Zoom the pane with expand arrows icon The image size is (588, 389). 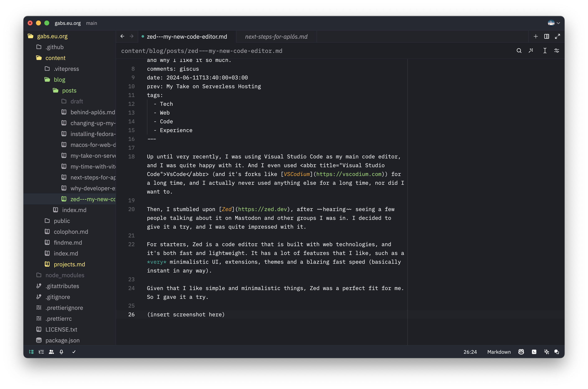pos(558,37)
